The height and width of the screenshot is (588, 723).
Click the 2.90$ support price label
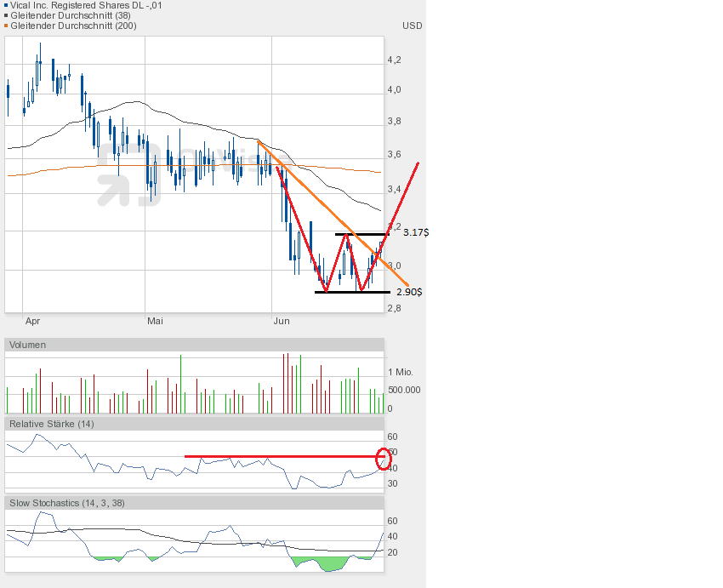410,292
